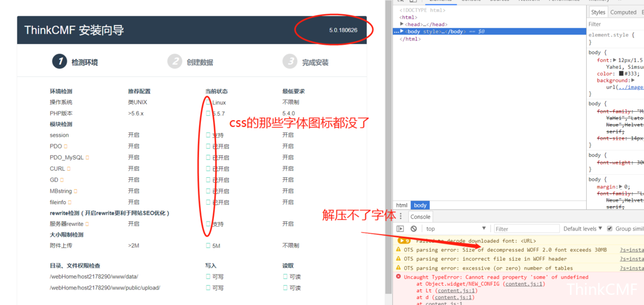
Task: Expand the margin shorthand property triangle
Action: 621,187
